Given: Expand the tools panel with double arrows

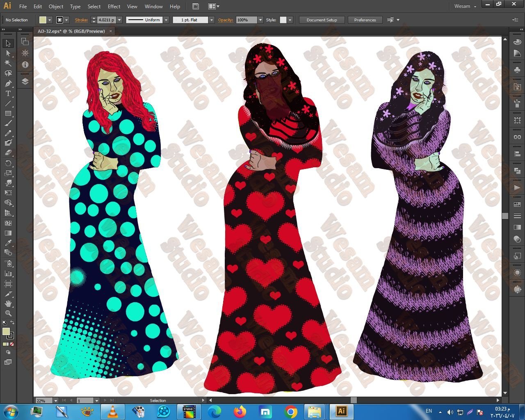Looking at the screenshot, I should coord(3,30).
